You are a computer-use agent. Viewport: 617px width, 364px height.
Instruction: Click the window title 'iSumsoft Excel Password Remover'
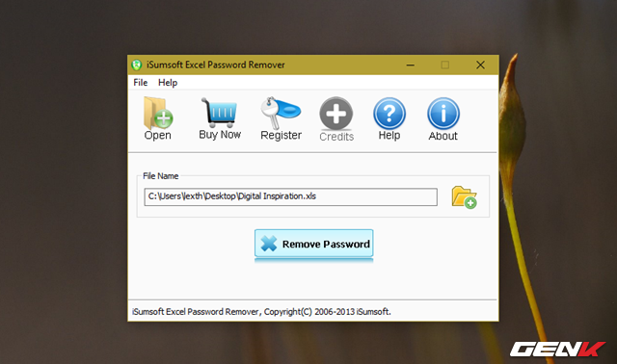click(216, 65)
